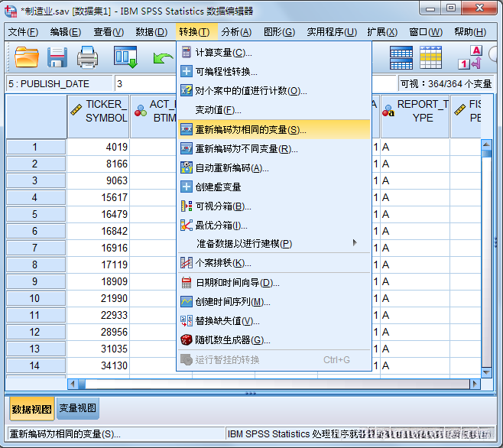503x448 pixels.
Task: Click the ACT_ column header
Action: (154, 117)
